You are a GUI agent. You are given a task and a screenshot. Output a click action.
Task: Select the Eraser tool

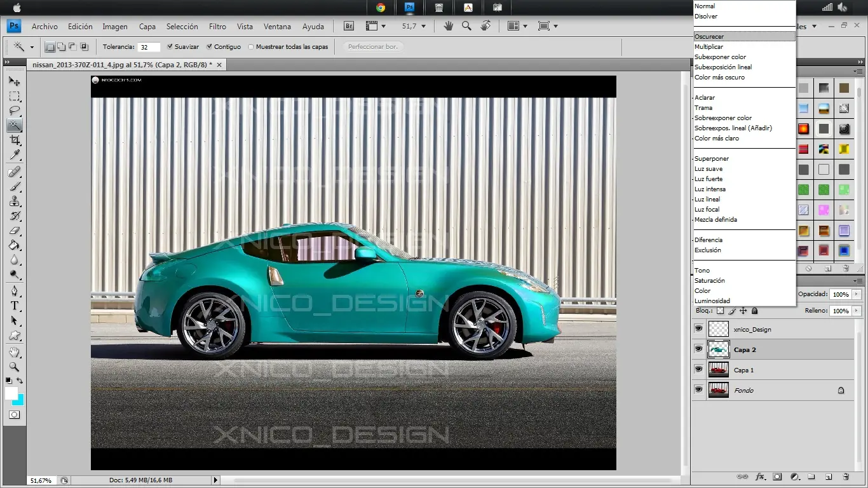point(14,231)
